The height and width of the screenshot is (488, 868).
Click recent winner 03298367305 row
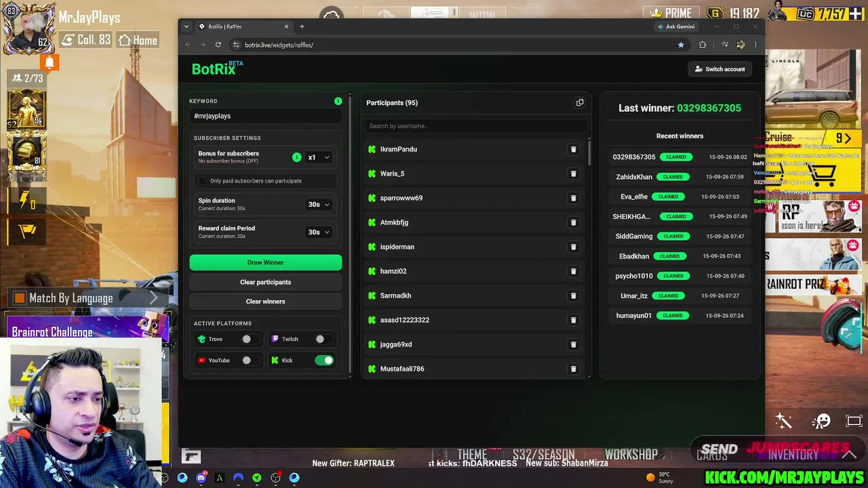(679, 157)
